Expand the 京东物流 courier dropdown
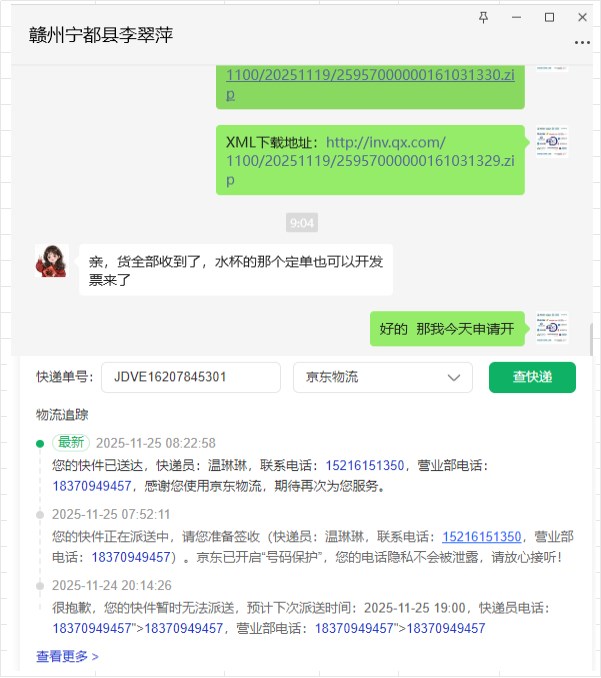 [383, 377]
